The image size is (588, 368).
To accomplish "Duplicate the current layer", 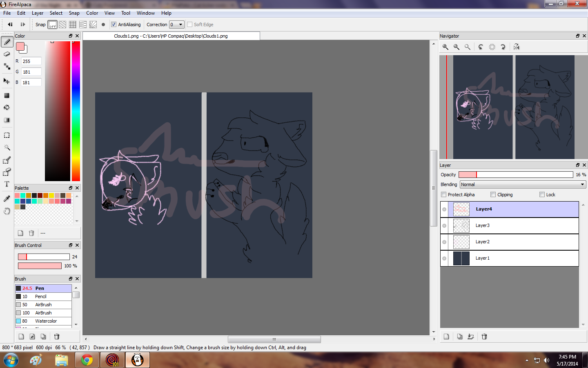I will pyautogui.click(x=460, y=337).
